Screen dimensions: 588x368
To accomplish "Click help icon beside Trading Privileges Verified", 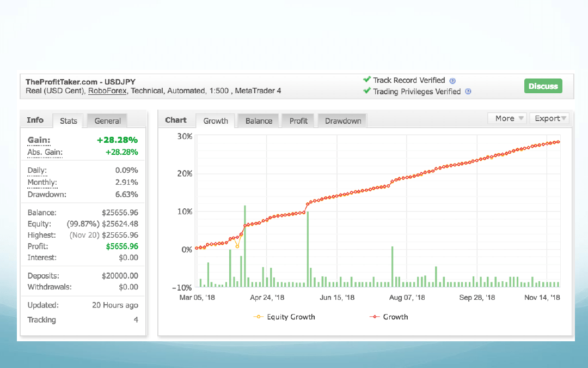I will pyautogui.click(x=468, y=92).
